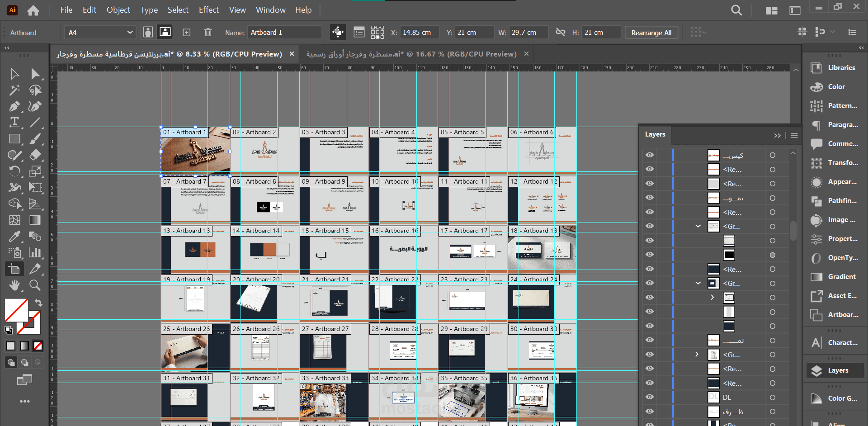Viewport: 868px width, 426px height.
Task: Activate the Zoom tool
Action: pos(35,285)
